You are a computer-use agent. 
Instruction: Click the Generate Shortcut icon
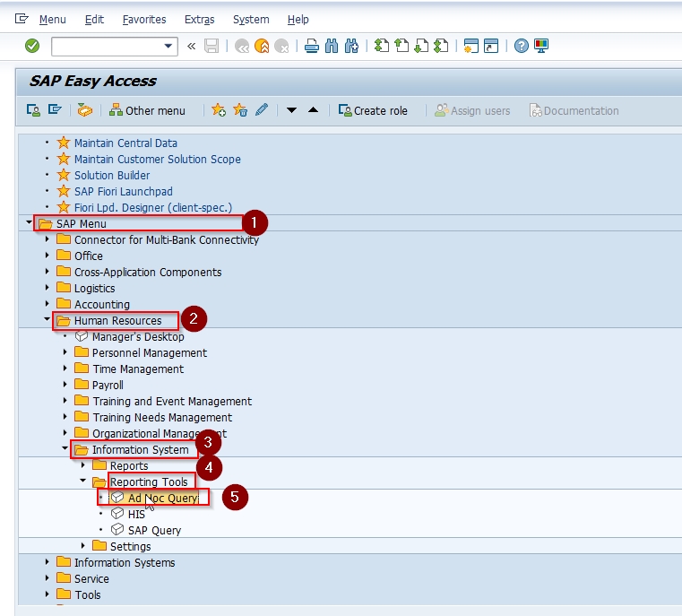[491, 46]
